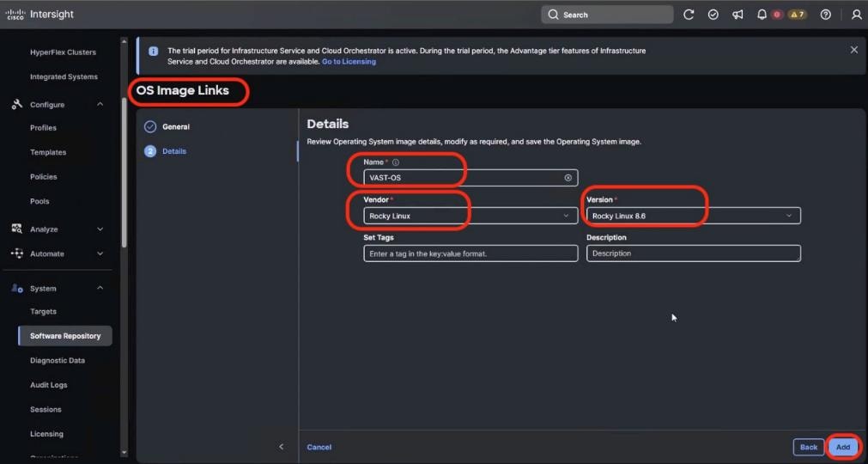Click the General step checkmark icon
Viewport: 868px width, 464px height.
click(150, 127)
